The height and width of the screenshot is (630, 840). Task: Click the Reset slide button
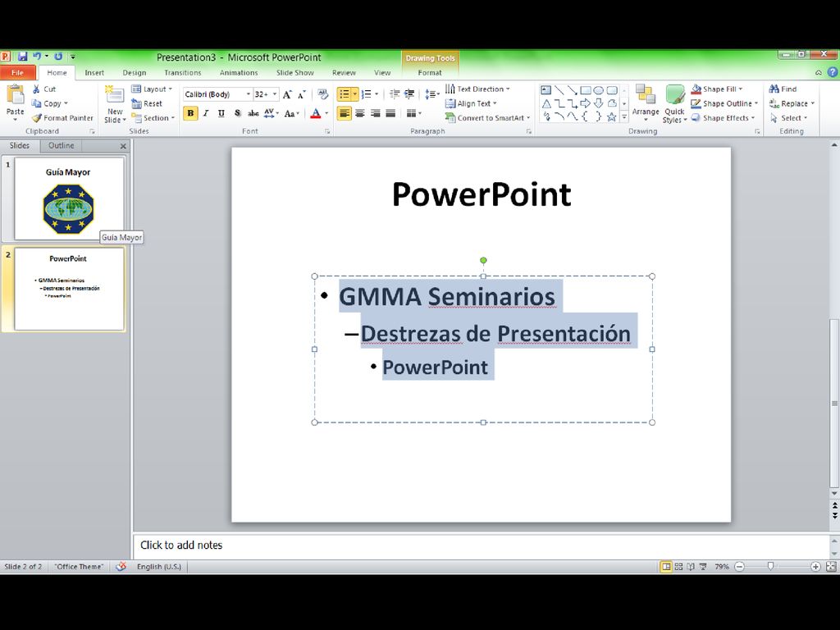147,103
